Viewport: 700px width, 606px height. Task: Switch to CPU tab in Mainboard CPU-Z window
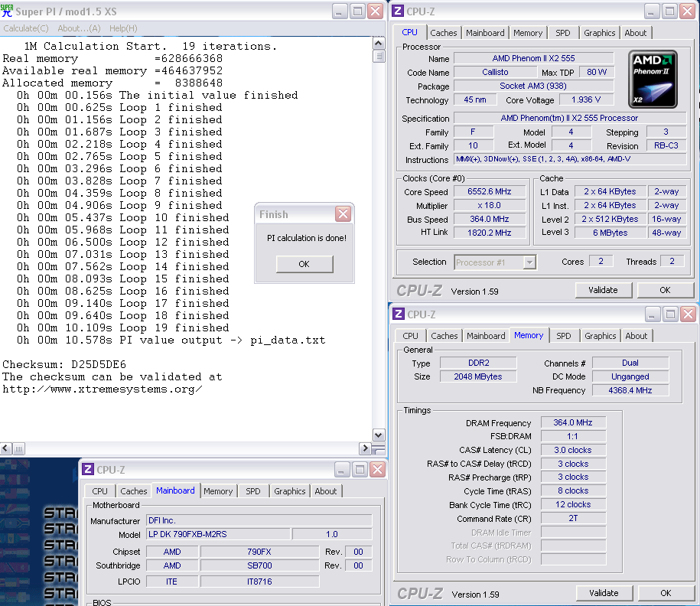point(99,491)
